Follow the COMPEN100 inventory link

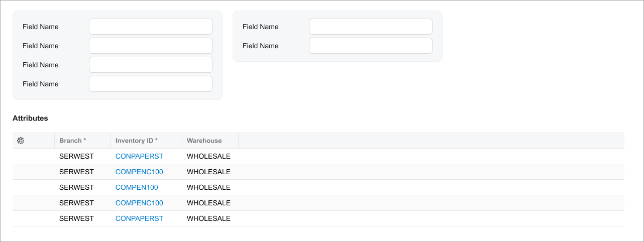137,187
